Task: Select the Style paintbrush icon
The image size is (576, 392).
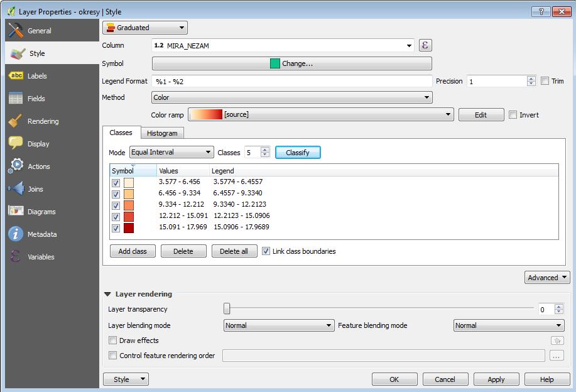Action: tap(18, 53)
